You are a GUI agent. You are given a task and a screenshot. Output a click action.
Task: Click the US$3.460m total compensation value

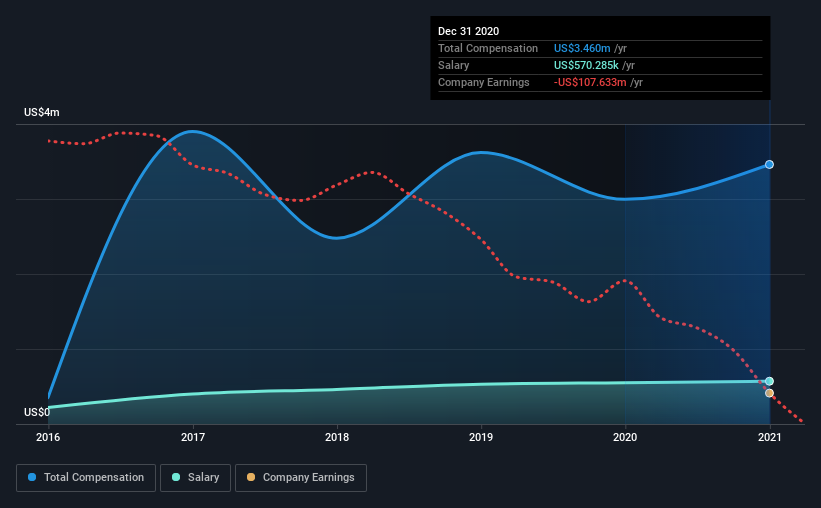[582, 48]
